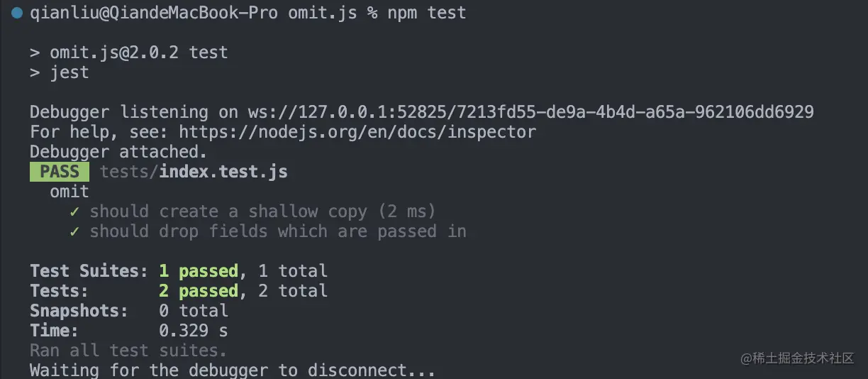The width and height of the screenshot is (868, 379).
Task: Click the Debugger attached message
Action: (x=118, y=151)
